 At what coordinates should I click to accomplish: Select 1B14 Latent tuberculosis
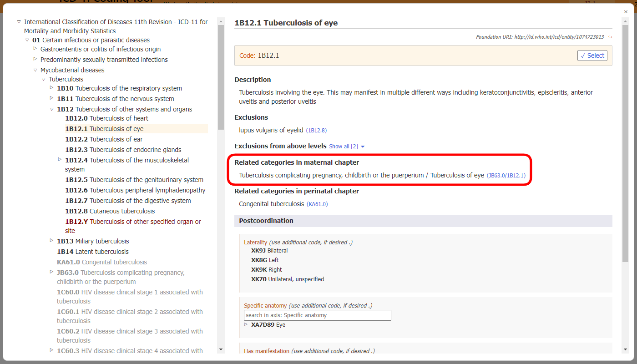92,251
